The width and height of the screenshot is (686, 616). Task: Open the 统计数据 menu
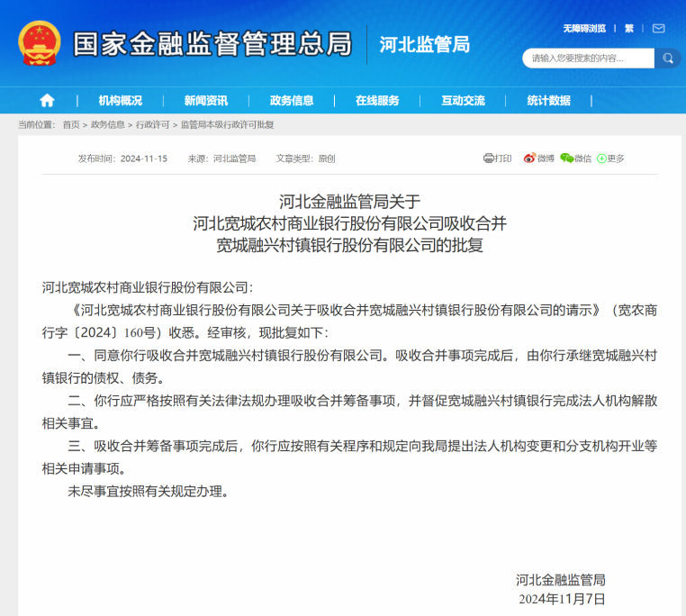click(549, 101)
